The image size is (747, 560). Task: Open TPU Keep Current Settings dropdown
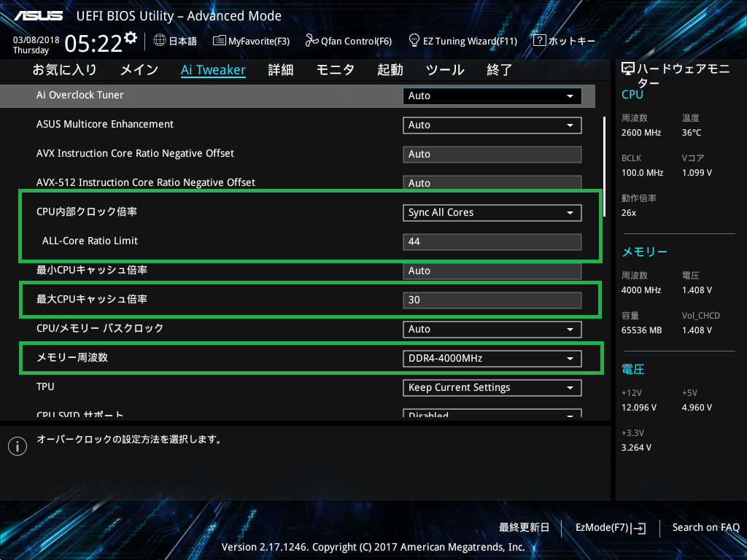[492, 388]
